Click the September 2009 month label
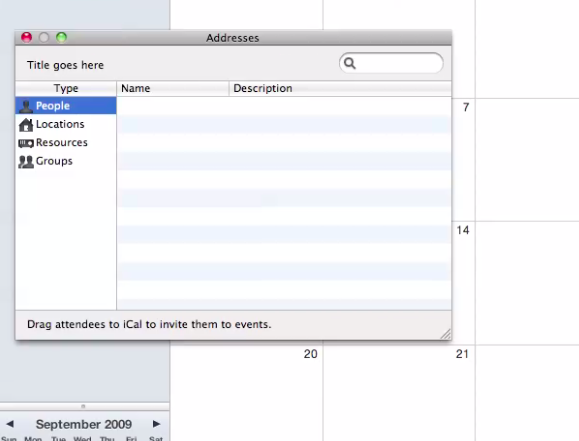Viewport: 579px width, 441px height. (x=84, y=424)
